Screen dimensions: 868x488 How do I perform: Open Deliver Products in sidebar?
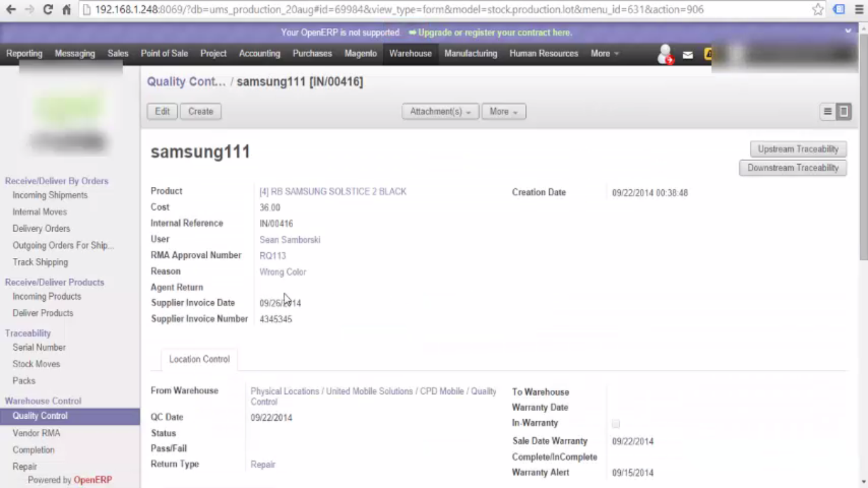[x=43, y=313]
